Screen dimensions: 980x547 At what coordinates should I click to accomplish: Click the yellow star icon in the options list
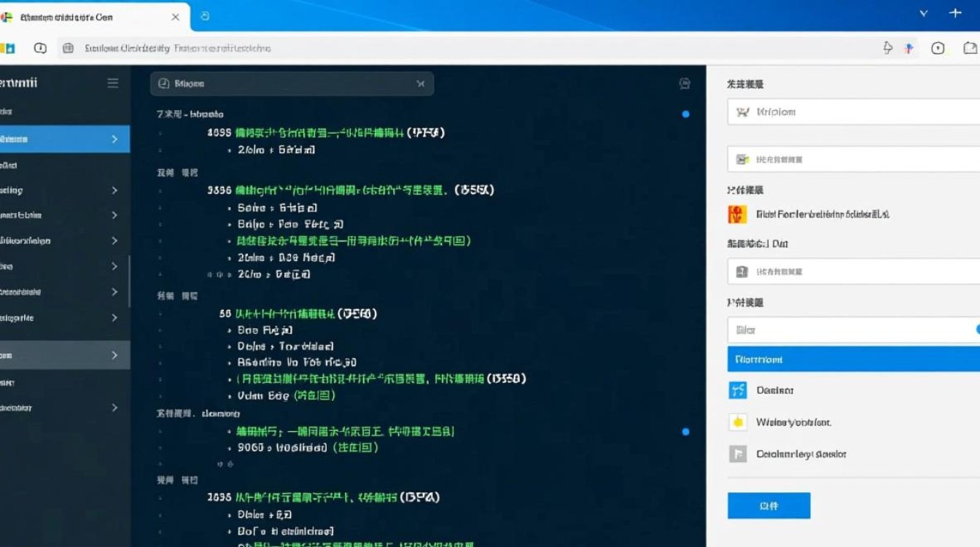point(738,422)
